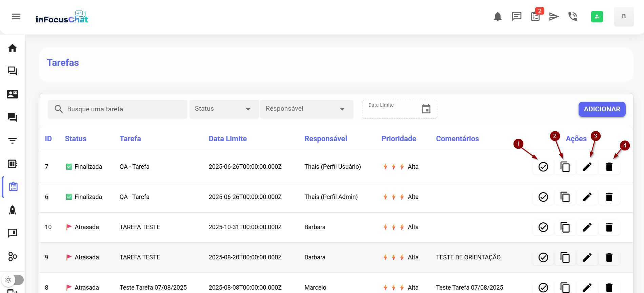Expand the hamburger menu
This screenshot has height=293, width=644.
pyautogui.click(x=16, y=17)
